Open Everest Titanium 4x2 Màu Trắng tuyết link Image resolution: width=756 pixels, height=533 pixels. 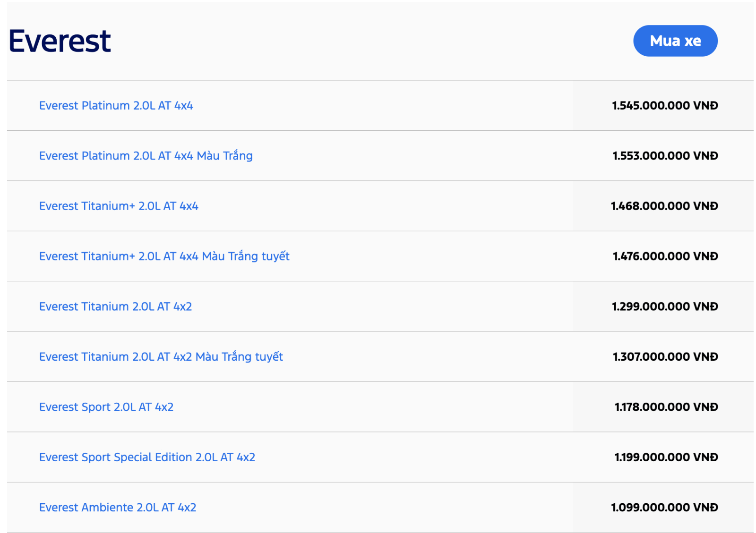[x=161, y=357]
